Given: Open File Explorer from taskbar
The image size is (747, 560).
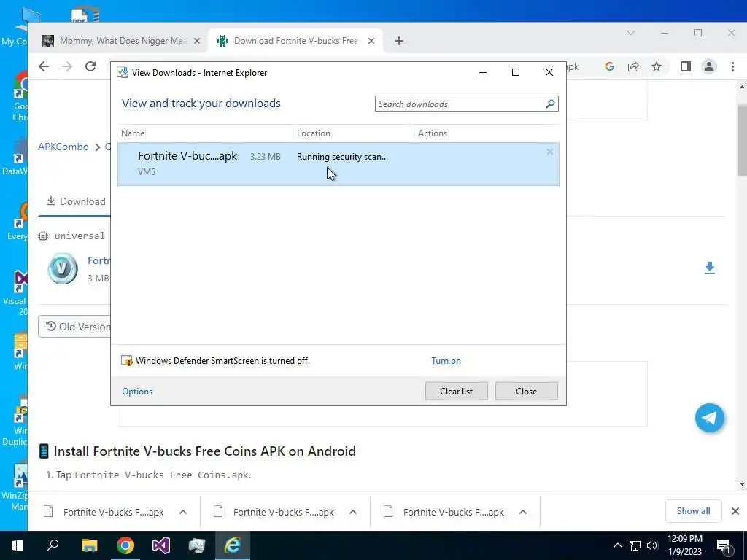Looking at the screenshot, I should 89,545.
